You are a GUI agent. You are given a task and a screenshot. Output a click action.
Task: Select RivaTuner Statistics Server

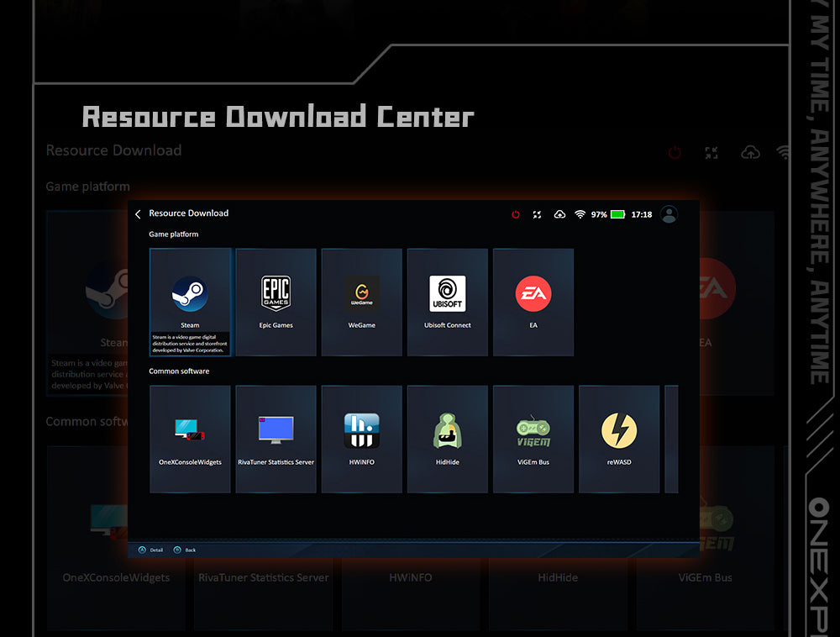click(x=276, y=430)
